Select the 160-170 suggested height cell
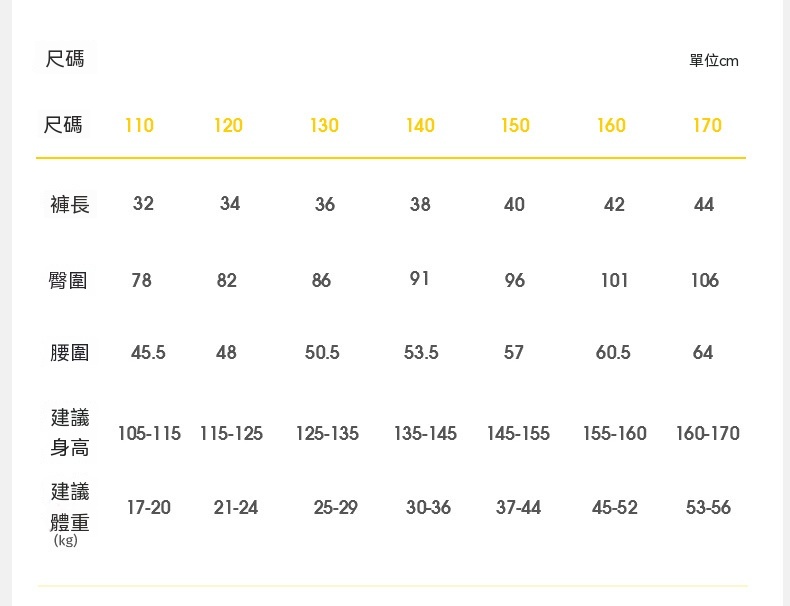790x606 pixels. [x=708, y=434]
